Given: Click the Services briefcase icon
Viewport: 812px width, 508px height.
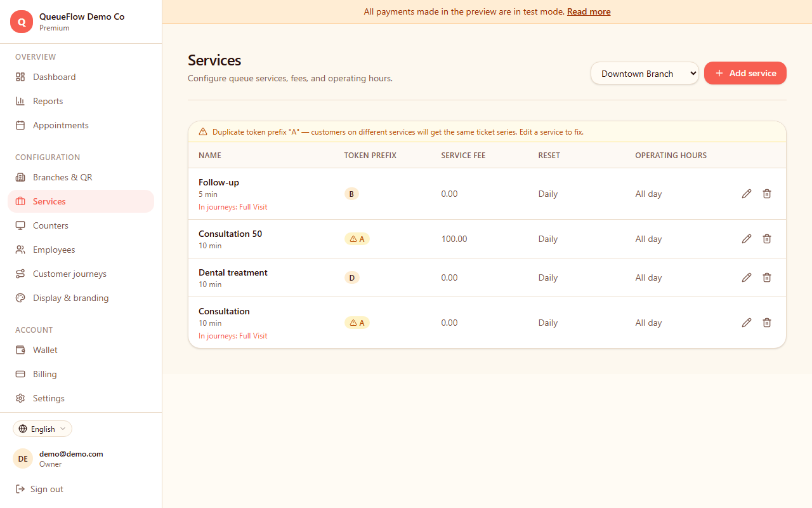Looking at the screenshot, I should (x=20, y=201).
